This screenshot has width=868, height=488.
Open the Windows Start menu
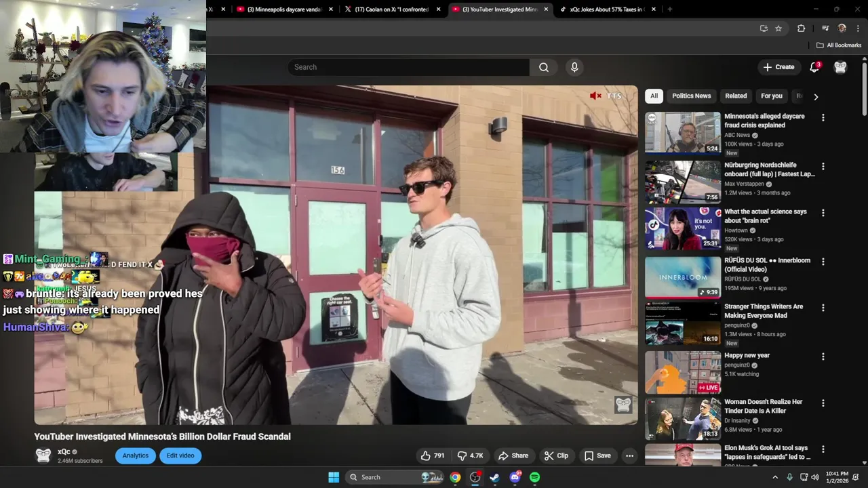[x=334, y=477]
